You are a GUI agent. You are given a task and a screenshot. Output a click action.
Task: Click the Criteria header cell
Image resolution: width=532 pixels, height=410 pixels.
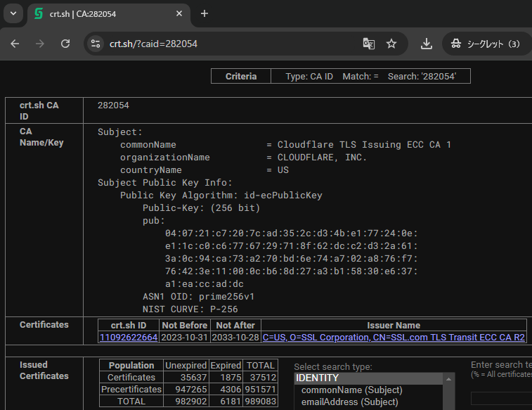[x=241, y=76]
